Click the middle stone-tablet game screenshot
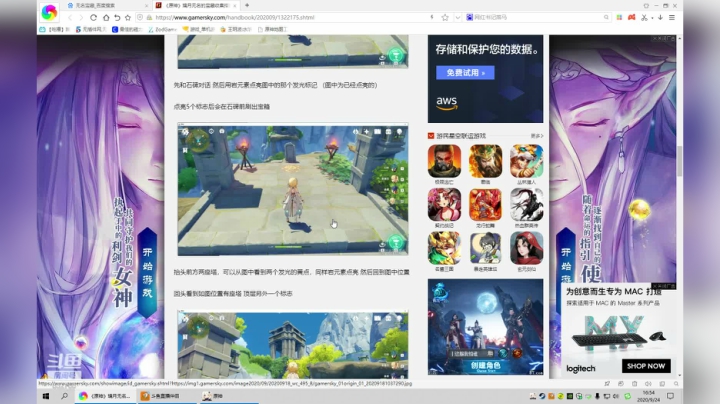The height and width of the screenshot is (404, 720). coord(293,189)
